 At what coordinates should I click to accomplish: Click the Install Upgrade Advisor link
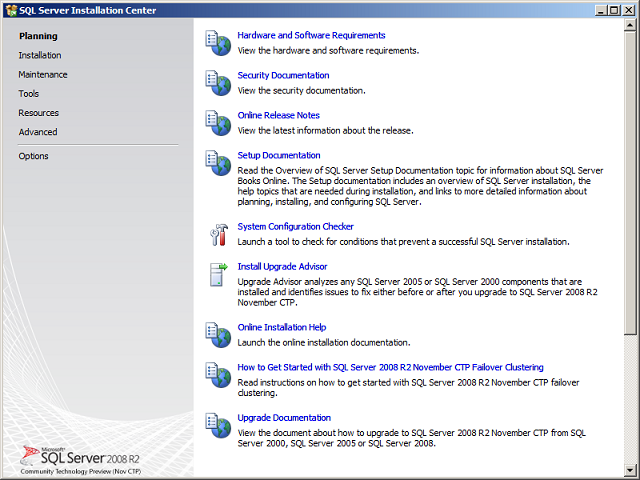pos(282,267)
